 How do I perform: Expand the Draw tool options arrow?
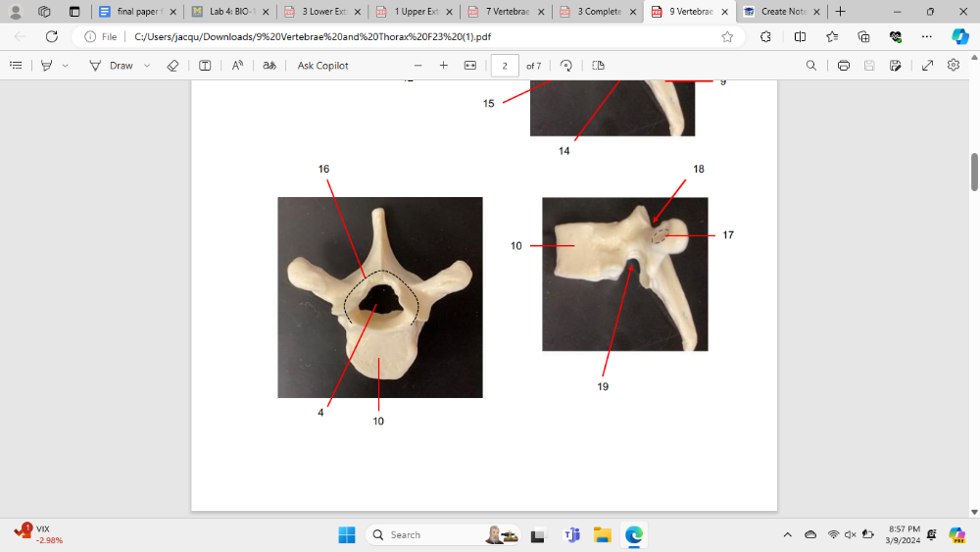(x=147, y=66)
